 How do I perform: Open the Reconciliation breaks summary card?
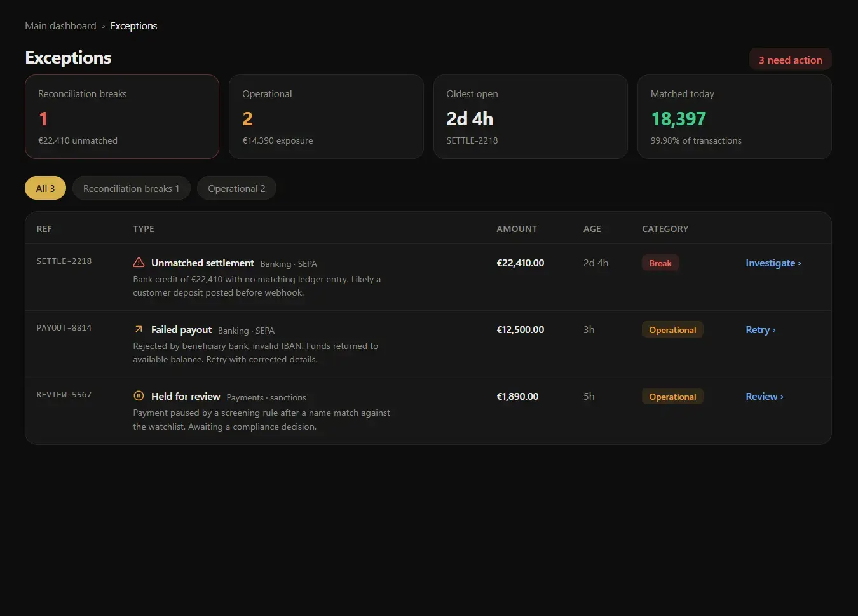pos(122,117)
